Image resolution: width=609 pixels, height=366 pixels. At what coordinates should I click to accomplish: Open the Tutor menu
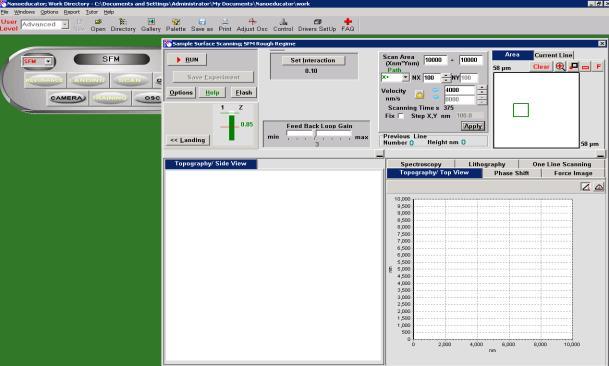point(92,12)
